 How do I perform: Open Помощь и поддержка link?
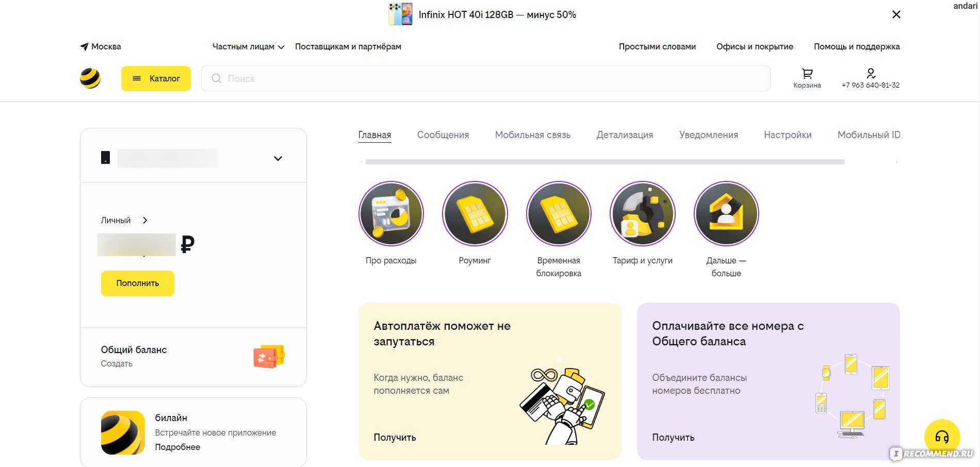pos(857,46)
